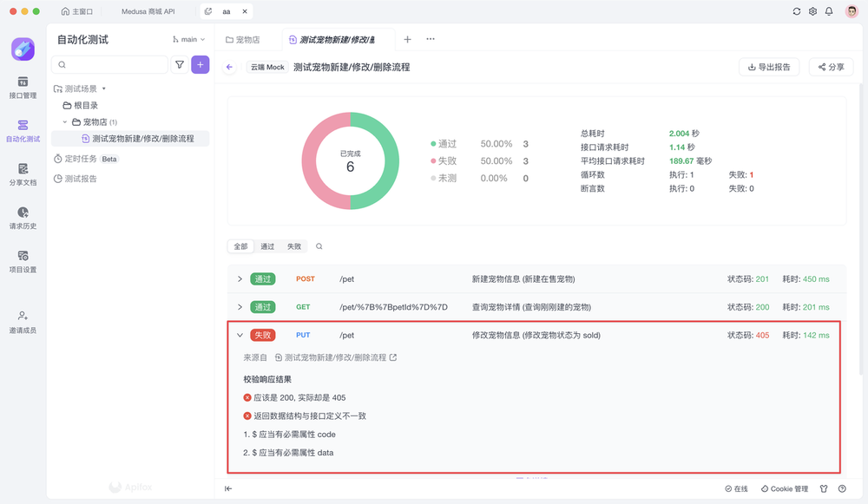
Task: Click the 分享 button
Action: (831, 67)
